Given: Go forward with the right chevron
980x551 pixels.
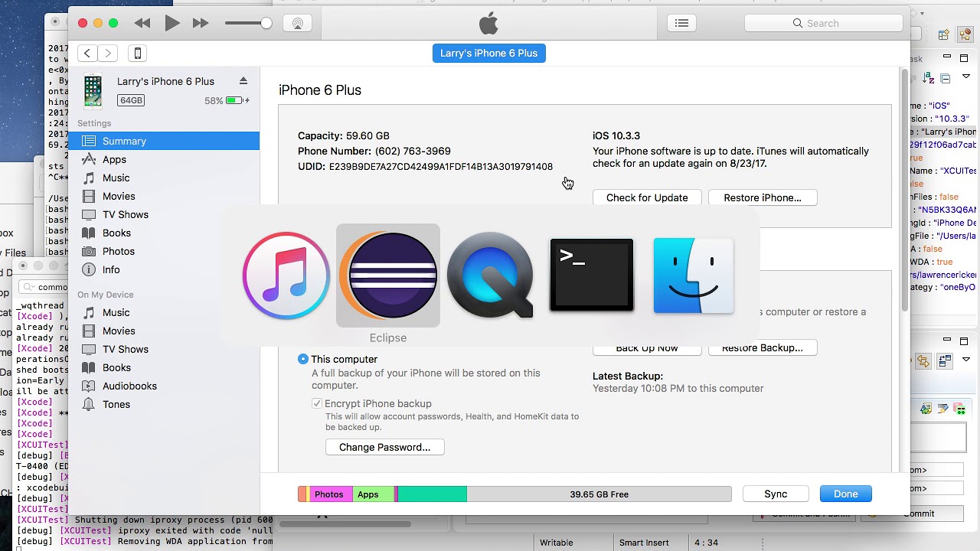Looking at the screenshot, I should coord(108,53).
